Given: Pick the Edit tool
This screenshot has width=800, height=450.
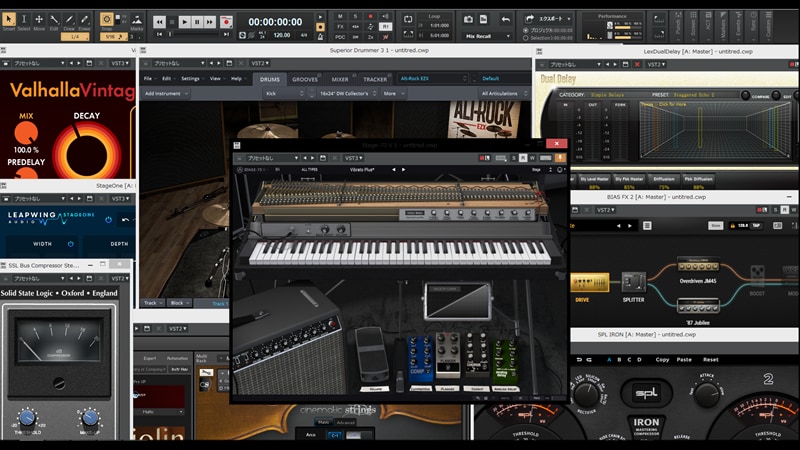Looking at the screenshot, I should click(x=54, y=19).
